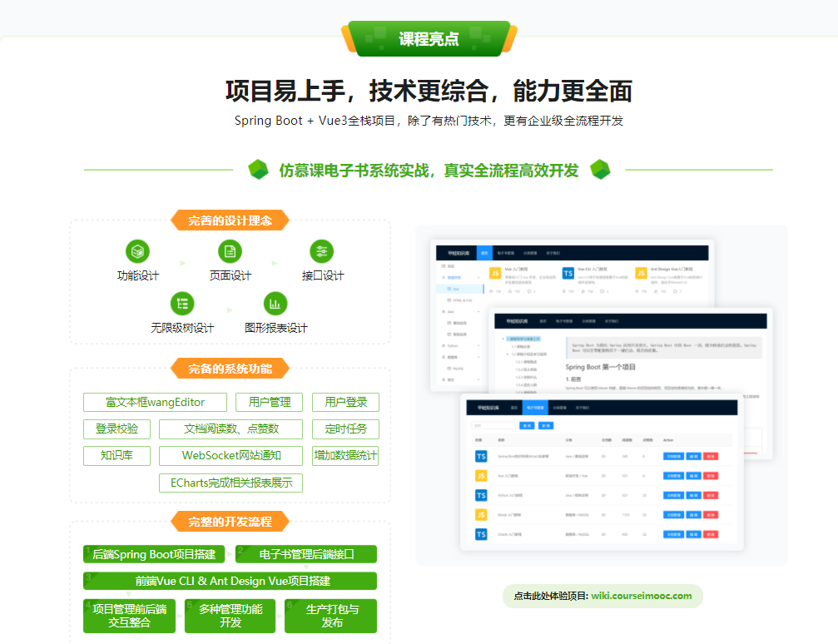Select step 3 前端Vue CLI & Ant Design Vue项目搭建
Image resolution: width=838 pixels, height=644 pixels.
coord(231,581)
